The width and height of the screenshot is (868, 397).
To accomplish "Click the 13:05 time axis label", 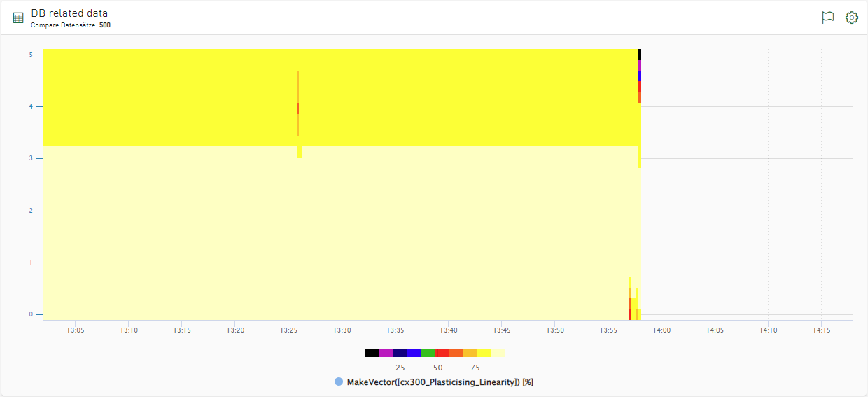I will 76,330.
